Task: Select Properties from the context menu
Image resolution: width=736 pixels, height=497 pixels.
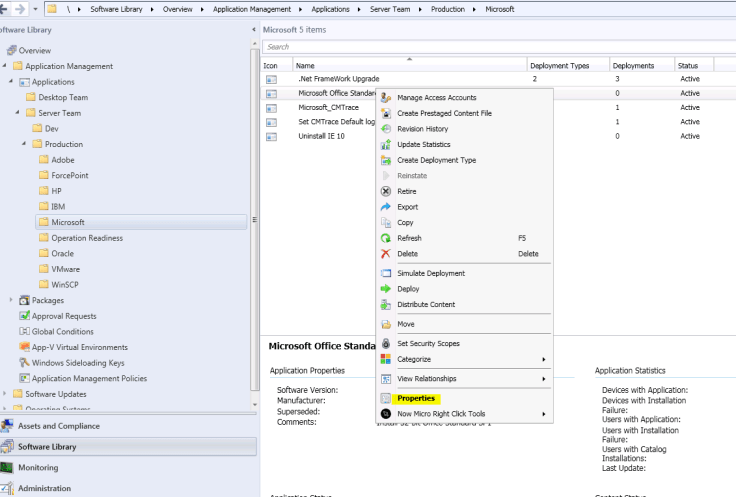Action: (x=416, y=398)
